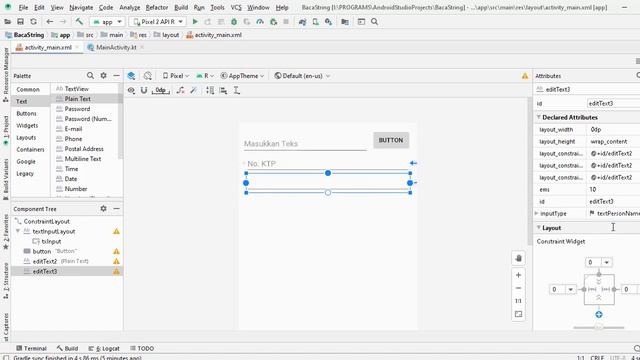Toggle Autoconnect magnet icon
The image size is (640, 360).
(x=144, y=90)
